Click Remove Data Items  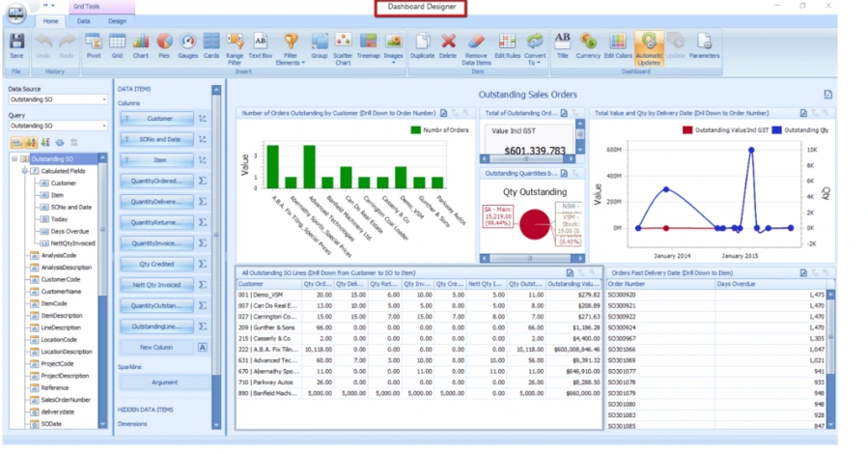(x=476, y=48)
